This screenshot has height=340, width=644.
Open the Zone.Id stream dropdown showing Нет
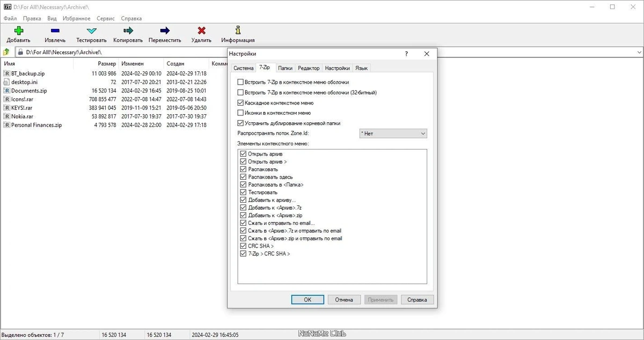(393, 133)
